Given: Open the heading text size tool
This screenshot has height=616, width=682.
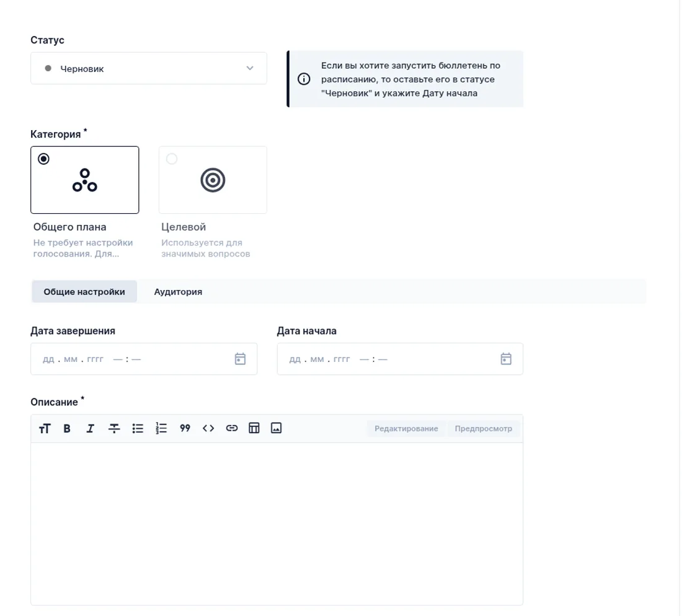Looking at the screenshot, I should pos(45,429).
